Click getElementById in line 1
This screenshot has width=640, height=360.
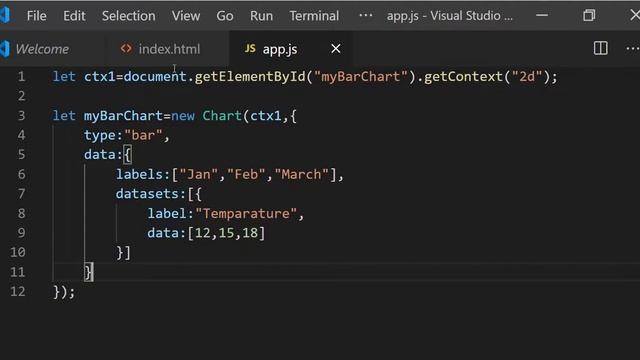coord(250,76)
